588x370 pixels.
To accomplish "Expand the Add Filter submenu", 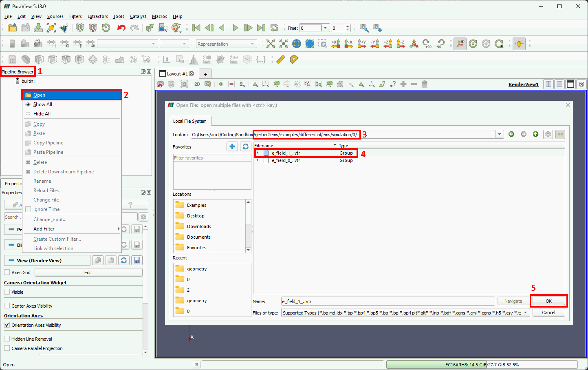I will [x=72, y=229].
